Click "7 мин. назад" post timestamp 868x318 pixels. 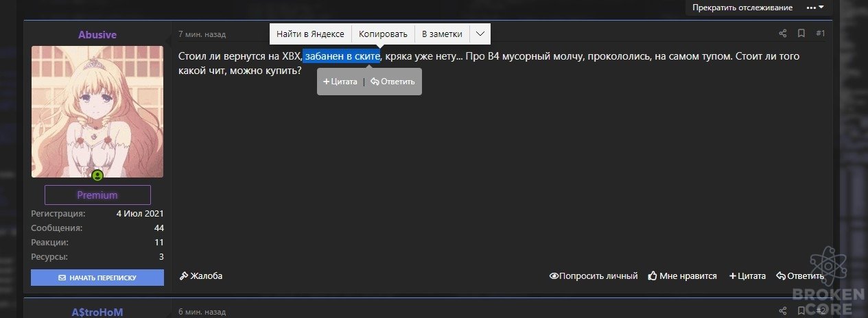pyautogui.click(x=202, y=34)
